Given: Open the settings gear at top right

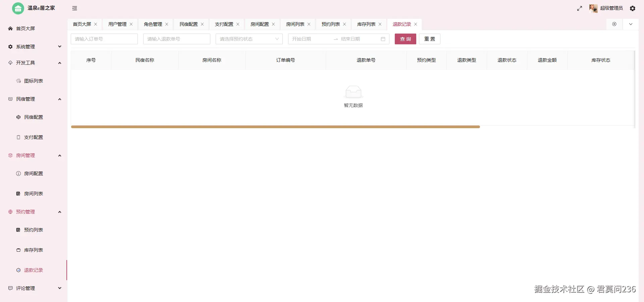Looking at the screenshot, I should pyautogui.click(x=633, y=8).
